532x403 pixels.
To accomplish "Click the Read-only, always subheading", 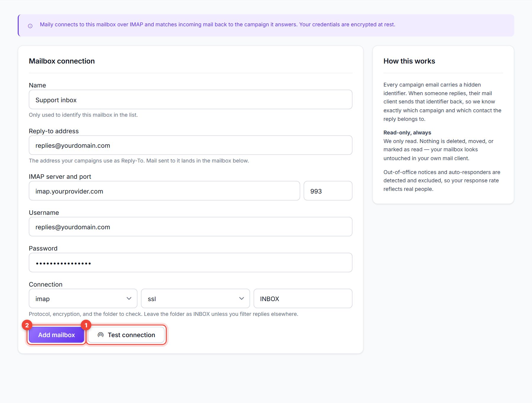I will click(407, 133).
